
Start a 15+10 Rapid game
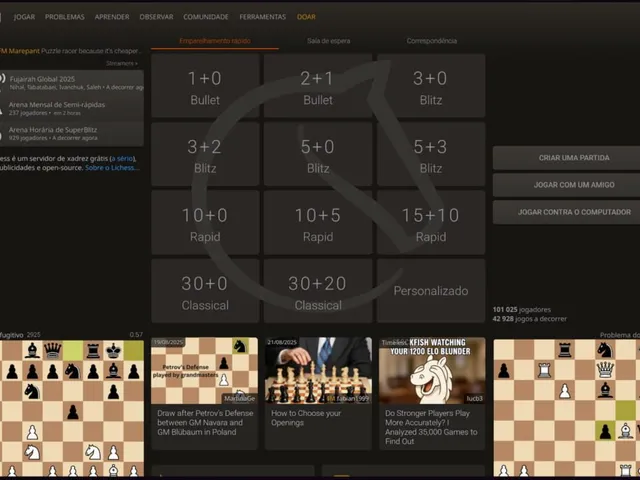tap(431, 222)
